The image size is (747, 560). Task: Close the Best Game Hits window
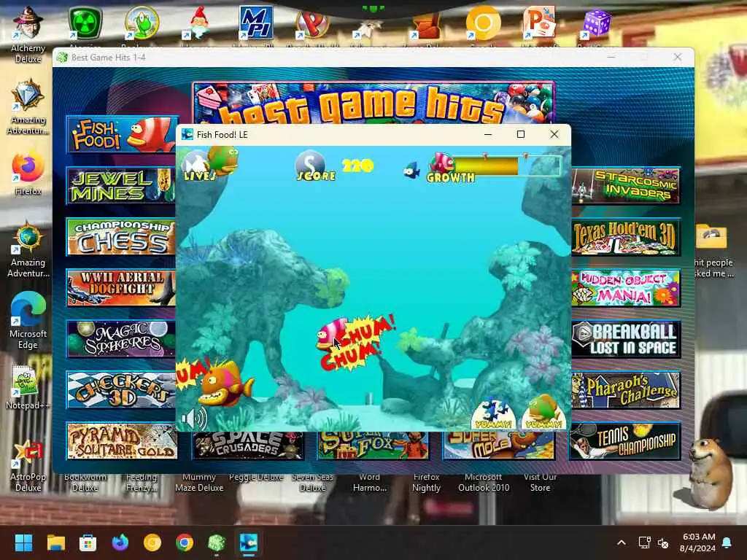(x=678, y=57)
